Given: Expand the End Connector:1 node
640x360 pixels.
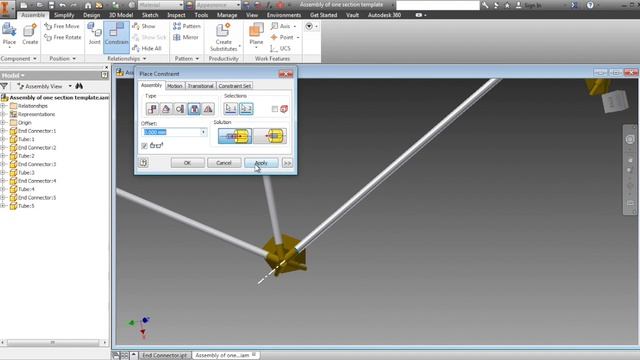Looking at the screenshot, I should point(3,131).
